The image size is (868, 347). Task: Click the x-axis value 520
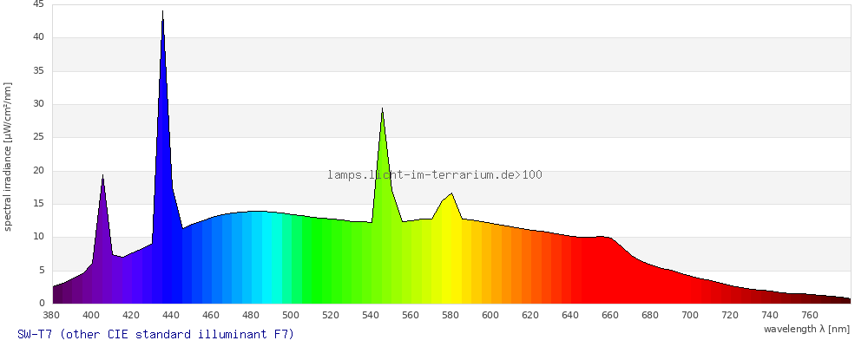[x=331, y=316]
